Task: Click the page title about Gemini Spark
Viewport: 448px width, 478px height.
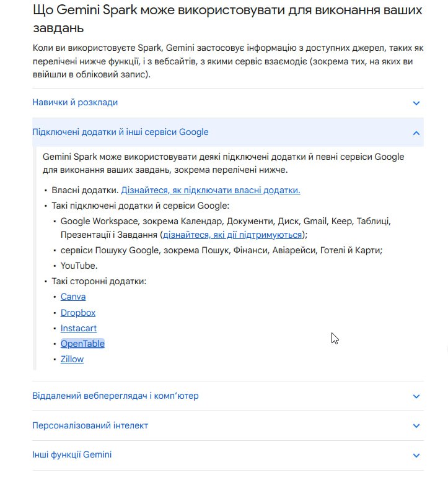Action: (227, 19)
